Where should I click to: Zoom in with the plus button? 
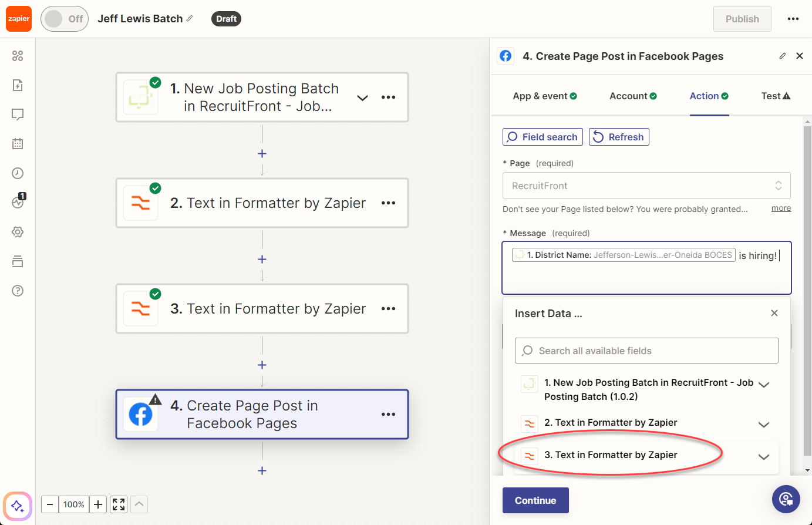pyautogui.click(x=98, y=504)
